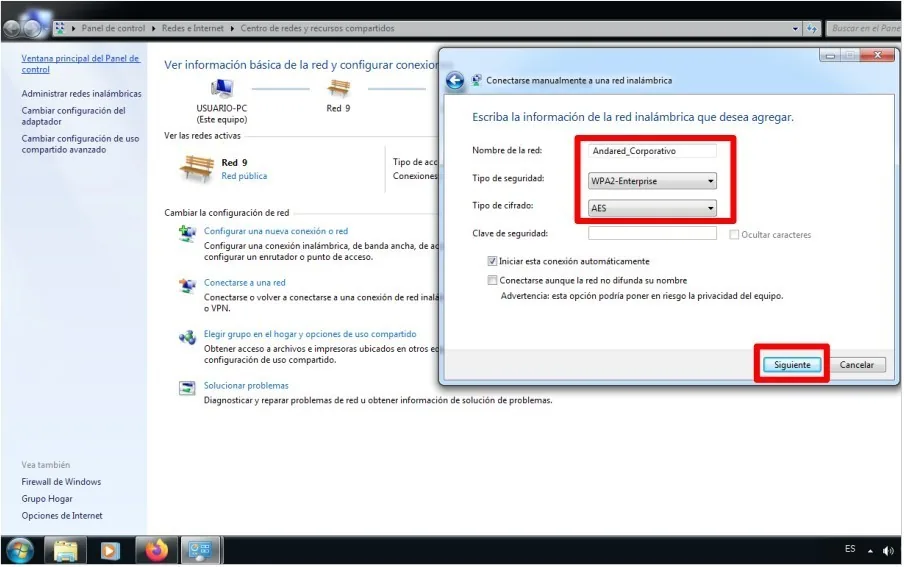
Task: Open Administrar redes inalámbricas
Action: point(81,93)
